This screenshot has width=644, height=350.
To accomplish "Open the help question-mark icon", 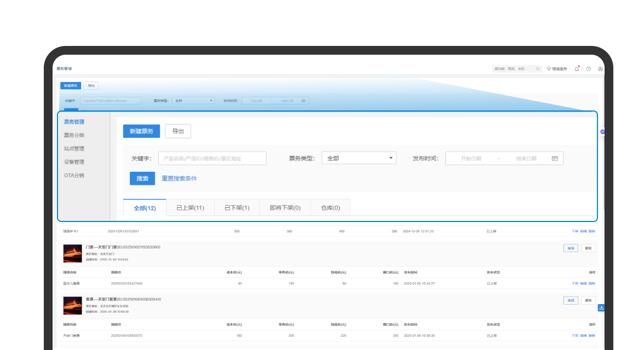I will tap(589, 69).
